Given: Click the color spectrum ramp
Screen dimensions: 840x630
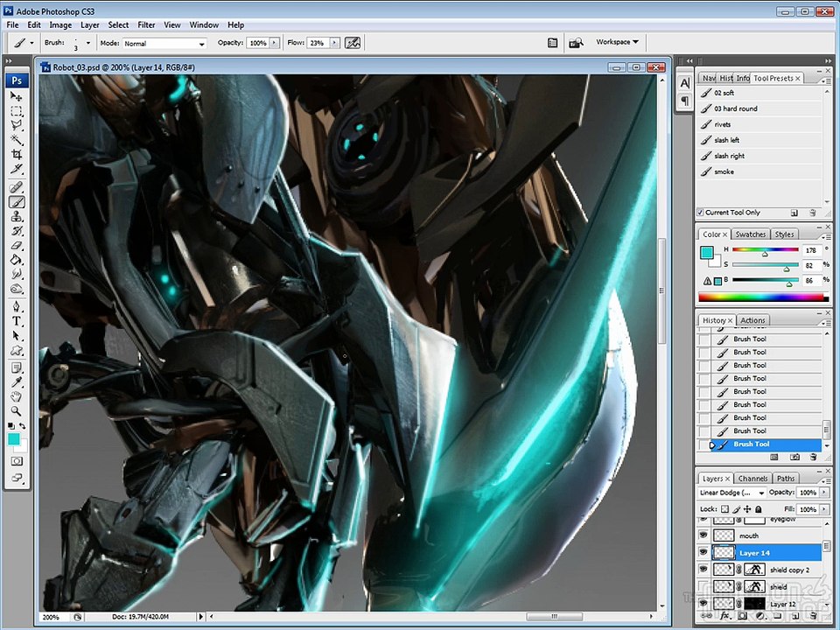Looking at the screenshot, I should (x=764, y=297).
